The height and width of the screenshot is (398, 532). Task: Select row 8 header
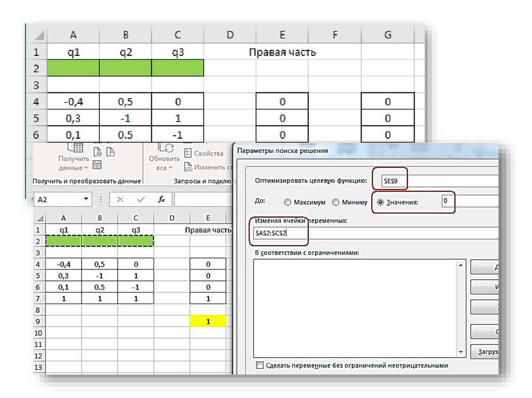click(38, 310)
